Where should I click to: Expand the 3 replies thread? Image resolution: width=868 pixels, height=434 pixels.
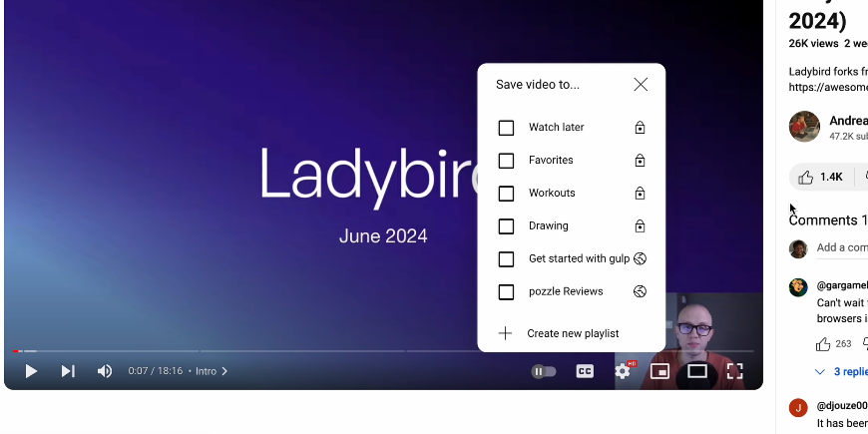point(841,371)
